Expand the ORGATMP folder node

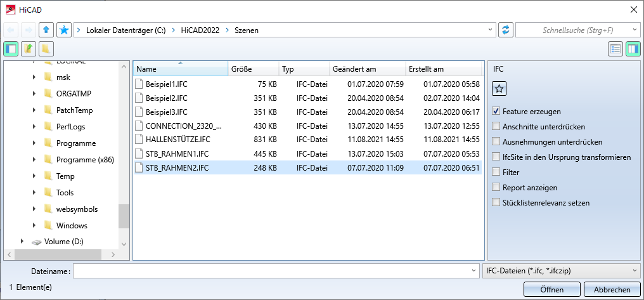click(x=34, y=94)
